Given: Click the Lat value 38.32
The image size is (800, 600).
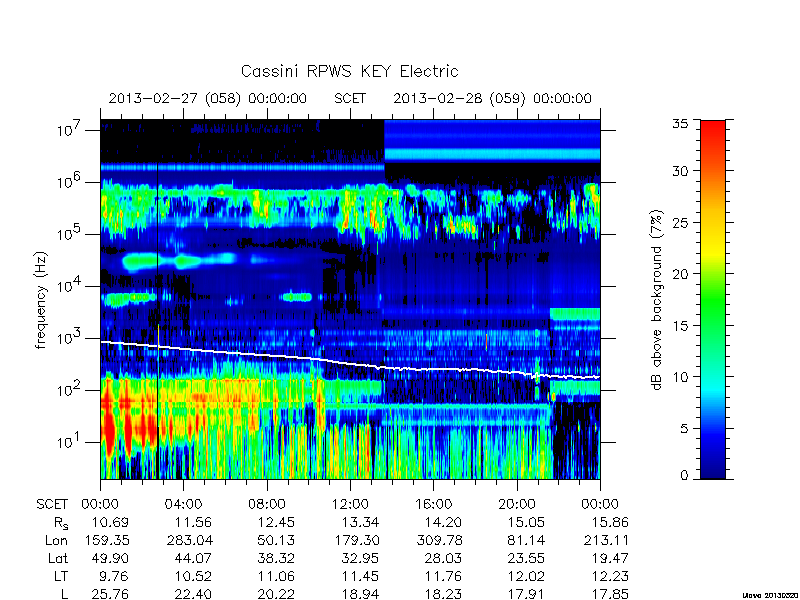Looking at the screenshot, I should tap(276, 559).
